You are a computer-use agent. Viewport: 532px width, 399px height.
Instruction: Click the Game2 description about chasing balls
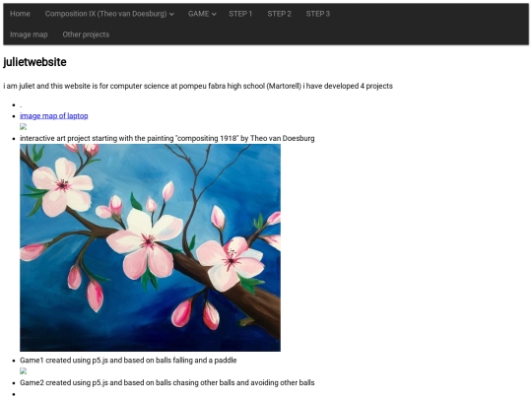(167, 382)
